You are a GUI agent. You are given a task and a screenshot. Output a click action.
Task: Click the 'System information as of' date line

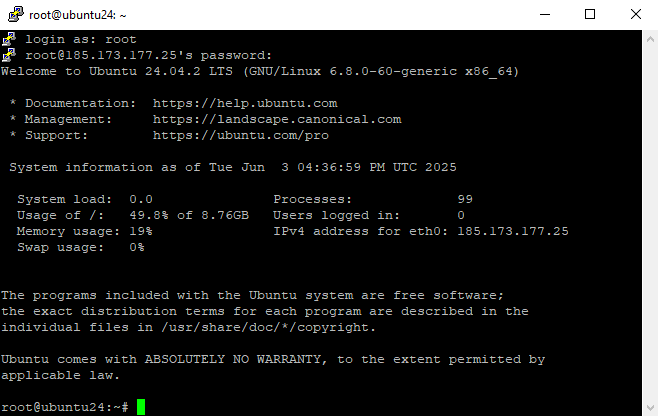[x=233, y=167]
